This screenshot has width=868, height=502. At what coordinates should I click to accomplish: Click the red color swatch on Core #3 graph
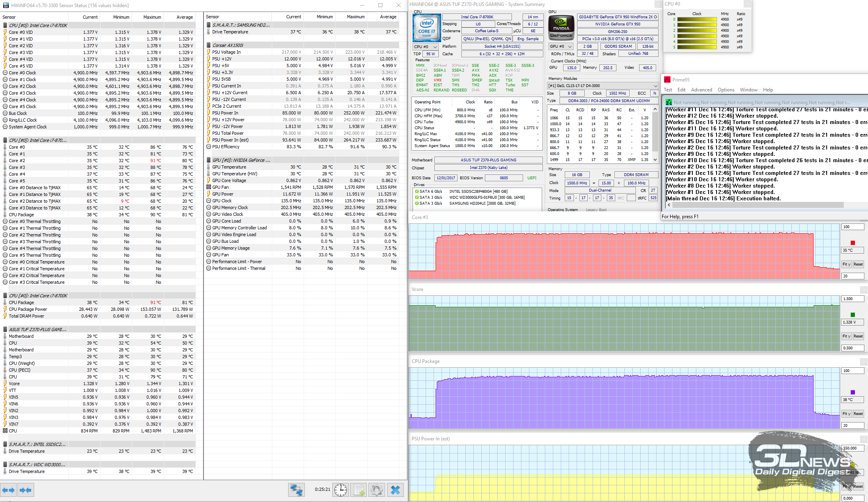pyautogui.click(x=852, y=243)
